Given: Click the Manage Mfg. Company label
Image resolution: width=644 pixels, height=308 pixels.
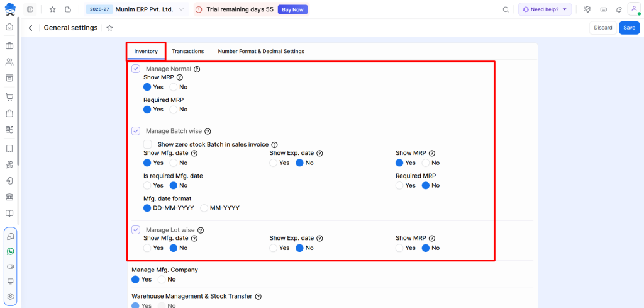Looking at the screenshot, I should click(x=165, y=270).
